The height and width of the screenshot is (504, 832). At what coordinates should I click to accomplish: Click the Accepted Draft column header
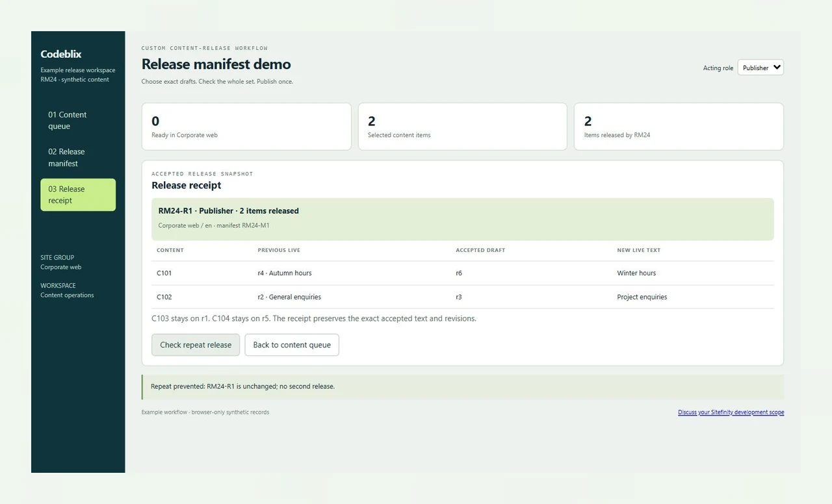pyautogui.click(x=480, y=250)
